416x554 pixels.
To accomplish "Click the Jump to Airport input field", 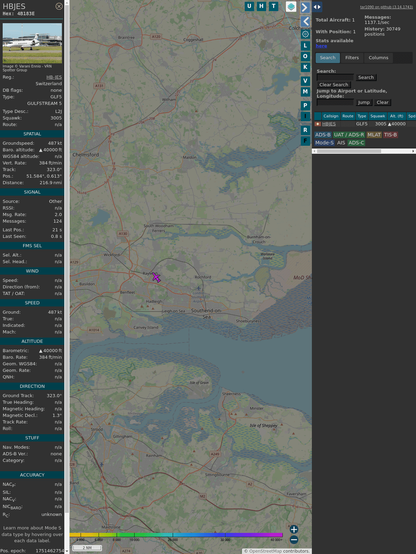I will (335, 102).
